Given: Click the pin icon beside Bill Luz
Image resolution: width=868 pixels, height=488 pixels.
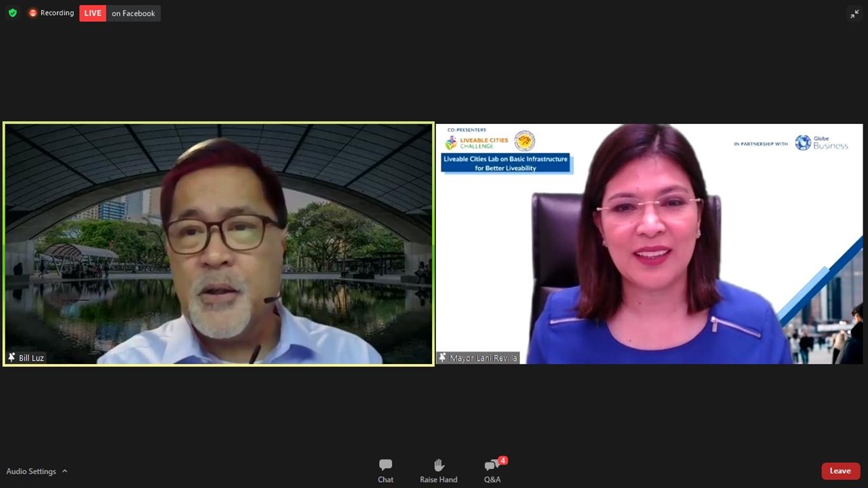Looking at the screenshot, I should 12,357.
